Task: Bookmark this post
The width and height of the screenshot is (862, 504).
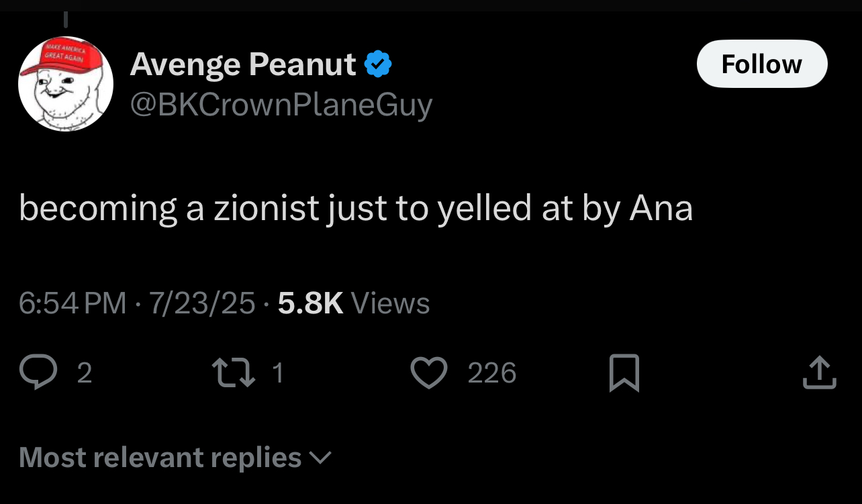Action: click(624, 373)
